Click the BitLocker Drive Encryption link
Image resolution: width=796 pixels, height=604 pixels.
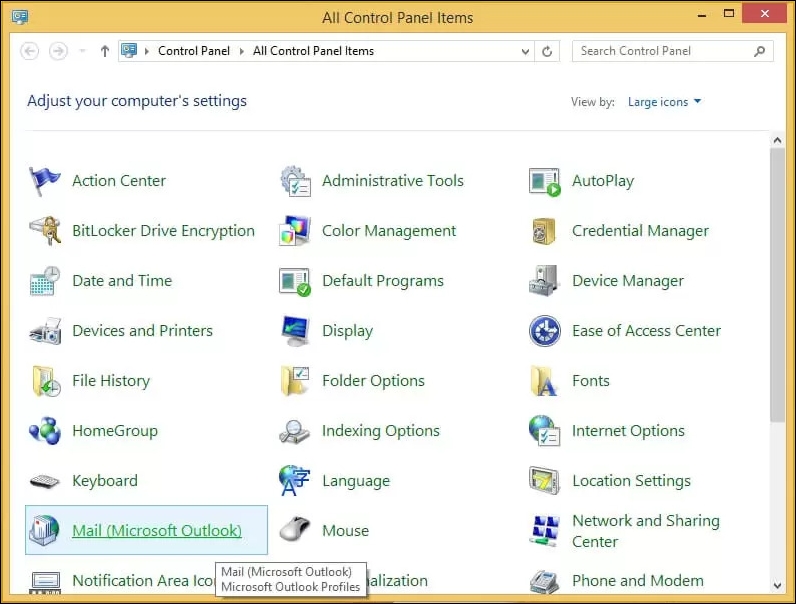[163, 231]
